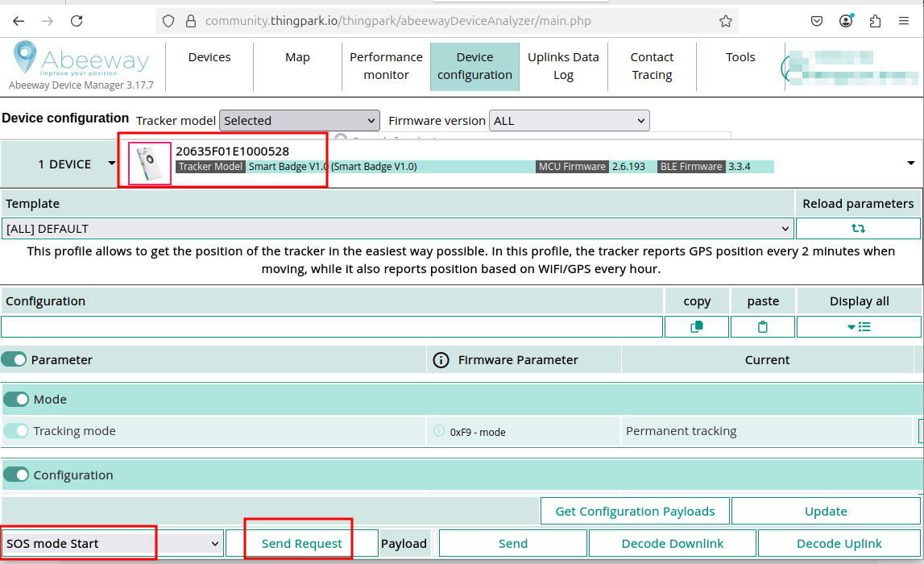Click the MCU Firmware 2.6.193 value
Viewport: 924px width, 564px height.
click(x=629, y=167)
